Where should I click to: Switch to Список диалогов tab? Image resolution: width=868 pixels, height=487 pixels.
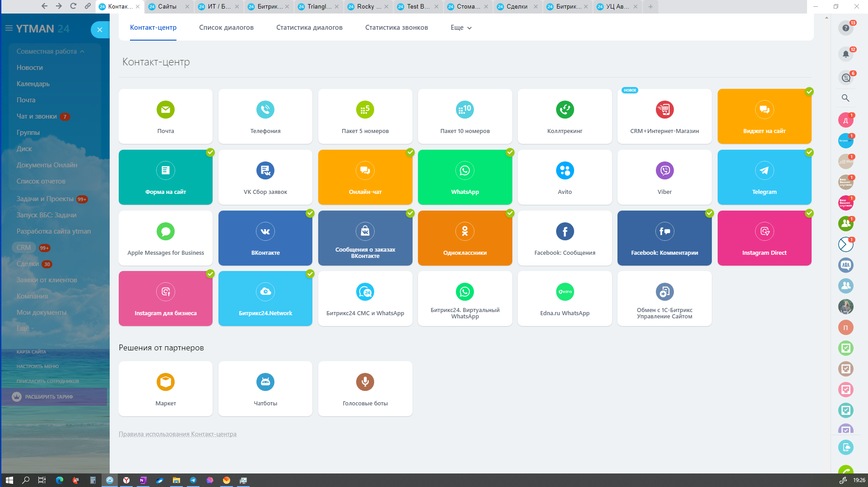(x=226, y=28)
